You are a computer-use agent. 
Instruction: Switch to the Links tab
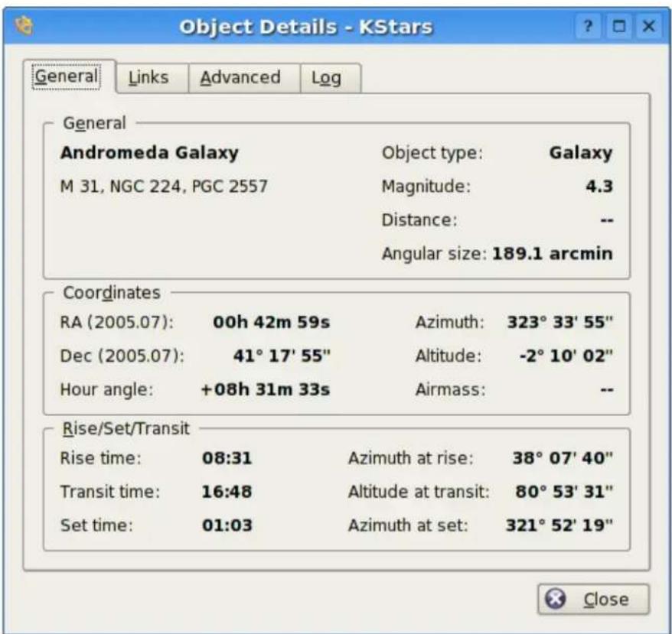pos(148,77)
